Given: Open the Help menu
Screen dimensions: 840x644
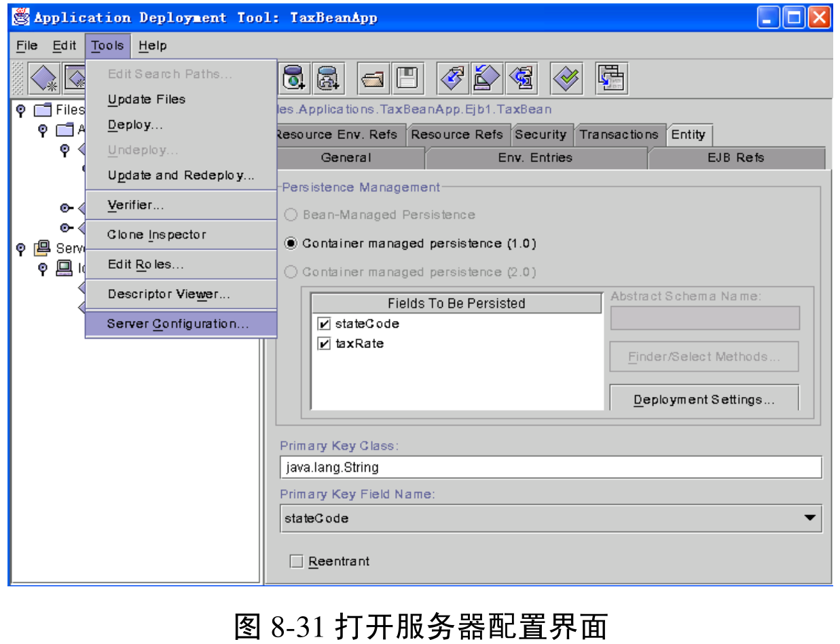Looking at the screenshot, I should pos(152,45).
